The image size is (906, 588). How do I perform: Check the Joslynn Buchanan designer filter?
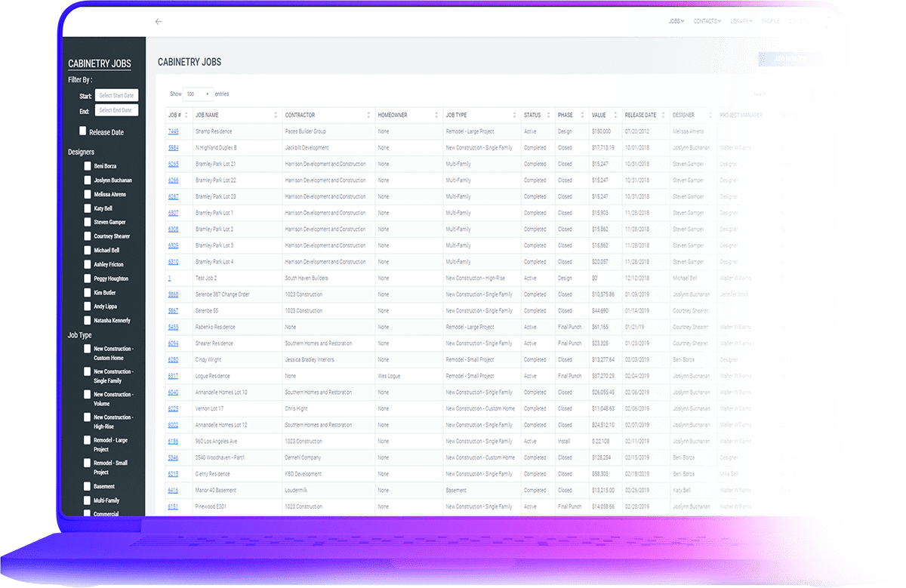88,180
